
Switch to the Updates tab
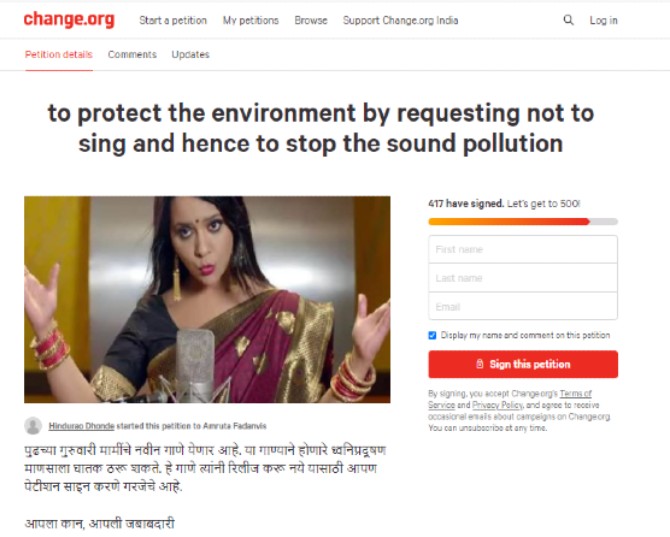coord(190,55)
